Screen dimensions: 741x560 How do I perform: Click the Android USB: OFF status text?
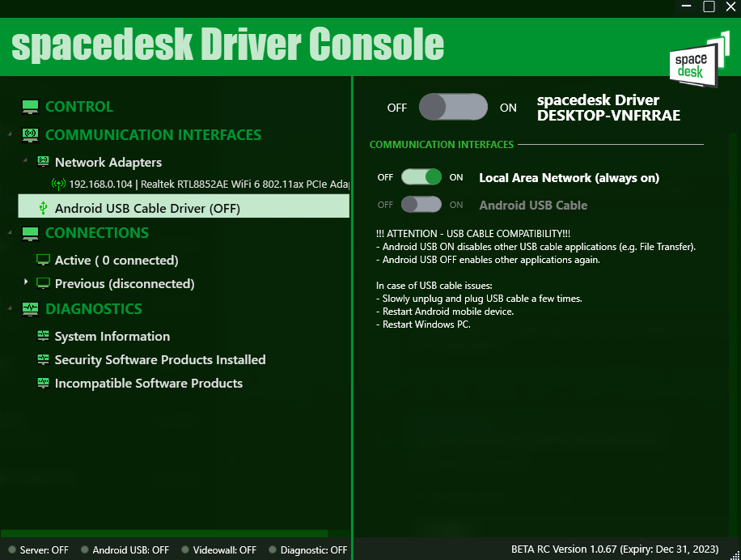coord(130,550)
